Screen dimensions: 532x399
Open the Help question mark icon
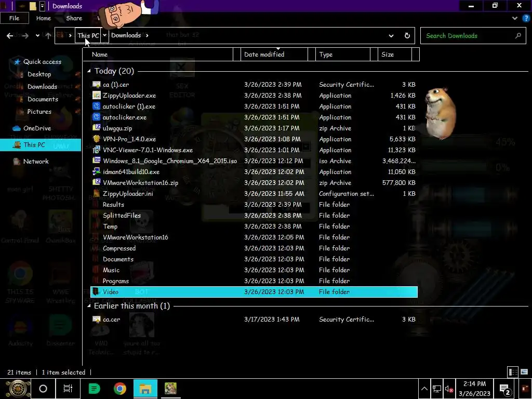[526, 18]
